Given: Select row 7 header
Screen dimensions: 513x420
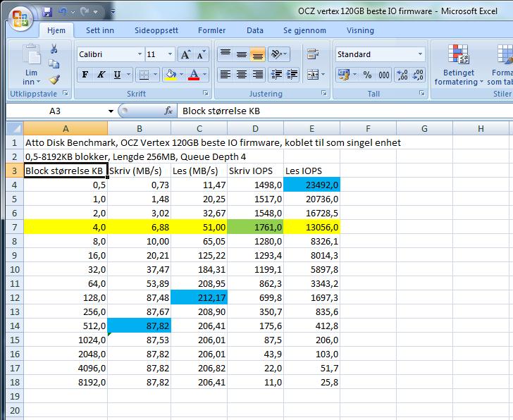Looking at the screenshot, I should 15,227.
